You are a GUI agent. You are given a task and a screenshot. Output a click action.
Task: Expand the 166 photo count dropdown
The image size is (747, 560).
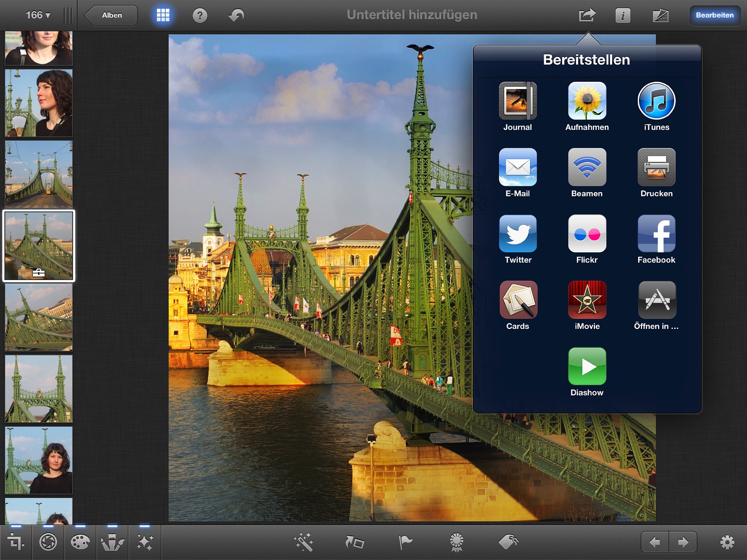click(38, 15)
